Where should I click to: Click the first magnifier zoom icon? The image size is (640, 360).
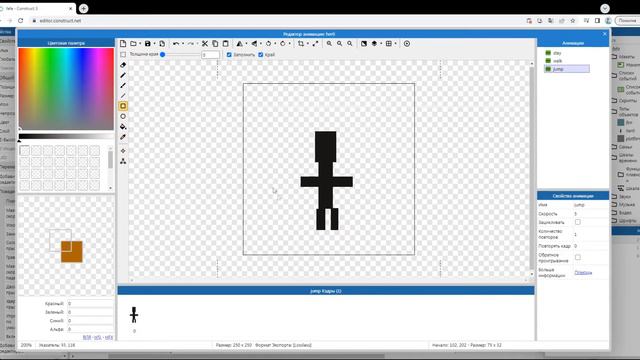[329, 43]
